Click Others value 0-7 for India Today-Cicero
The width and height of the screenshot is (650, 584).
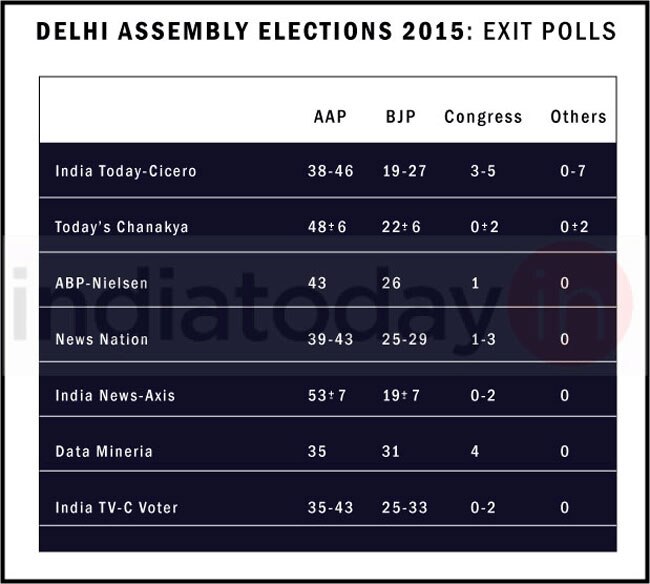[x=573, y=171]
